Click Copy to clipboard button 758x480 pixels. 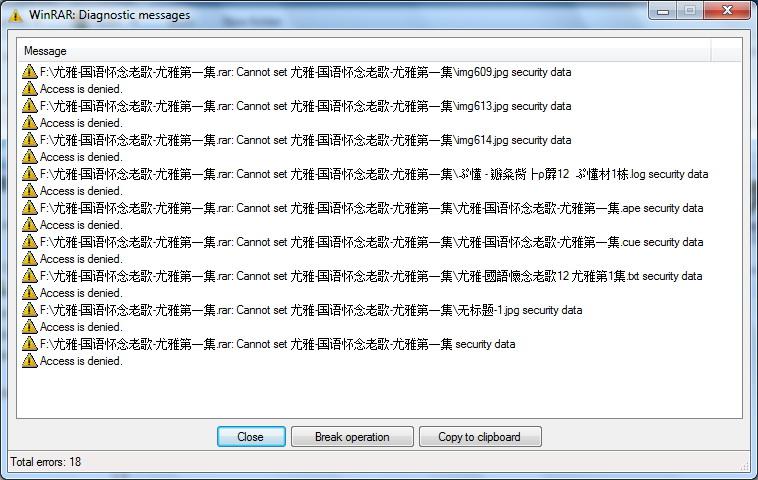pyautogui.click(x=480, y=436)
